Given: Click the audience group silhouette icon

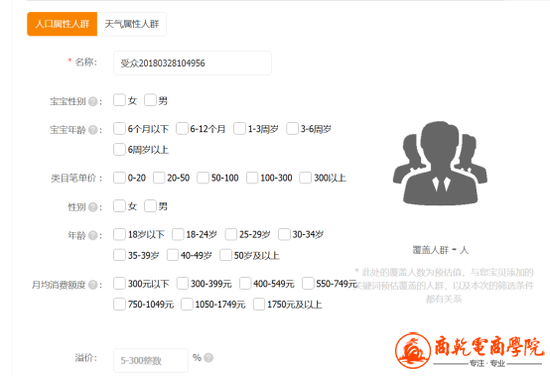Looking at the screenshot, I should (440, 163).
